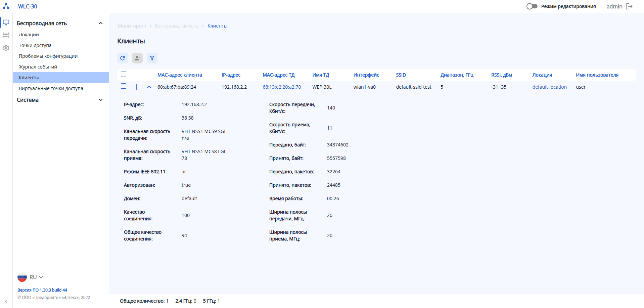Click the received bytes value 5557598
This screenshot has width=644, height=308.
tap(336, 158)
